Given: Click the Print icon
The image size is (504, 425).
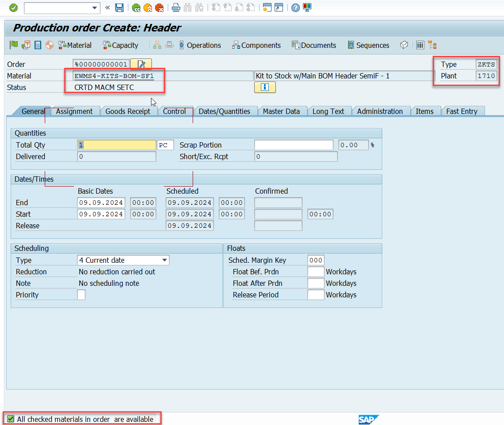Looking at the screenshot, I should coord(176,8).
